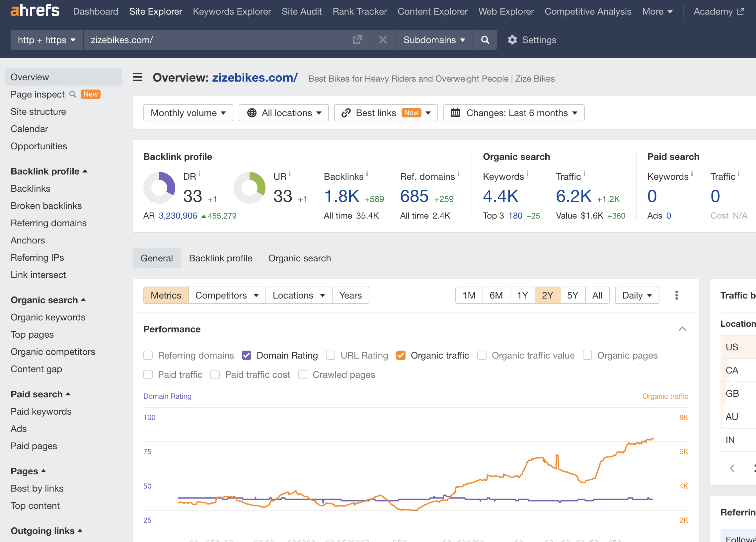756x542 pixels.
Task: Clear the zizebikes.com/ search field
Action: coord(383,40)
